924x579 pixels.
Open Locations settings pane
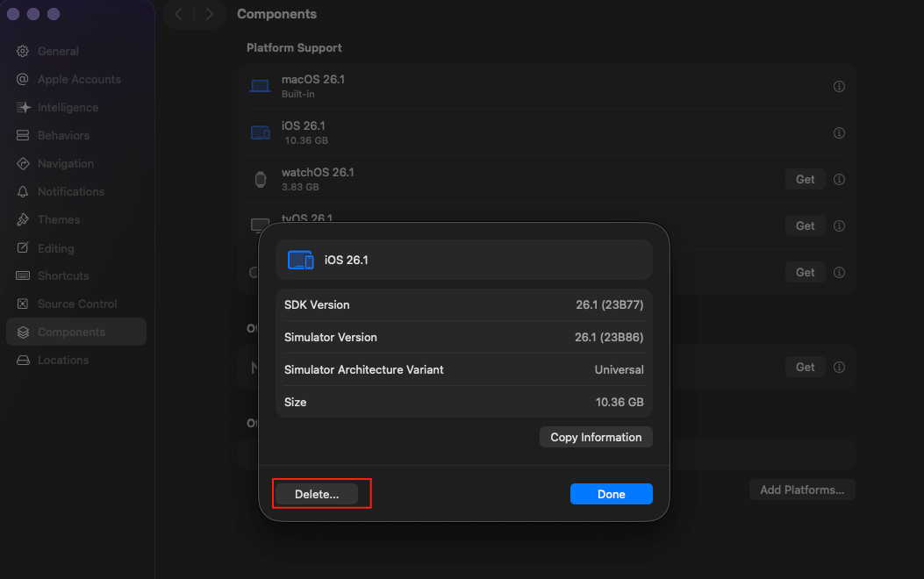pos(63,360)
